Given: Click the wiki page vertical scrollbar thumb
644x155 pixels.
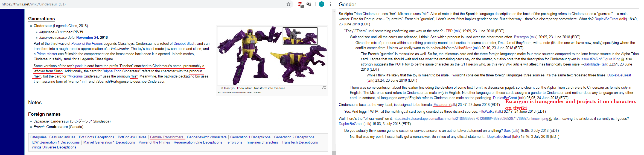Looking at the screenshot, I should point(334,153).
